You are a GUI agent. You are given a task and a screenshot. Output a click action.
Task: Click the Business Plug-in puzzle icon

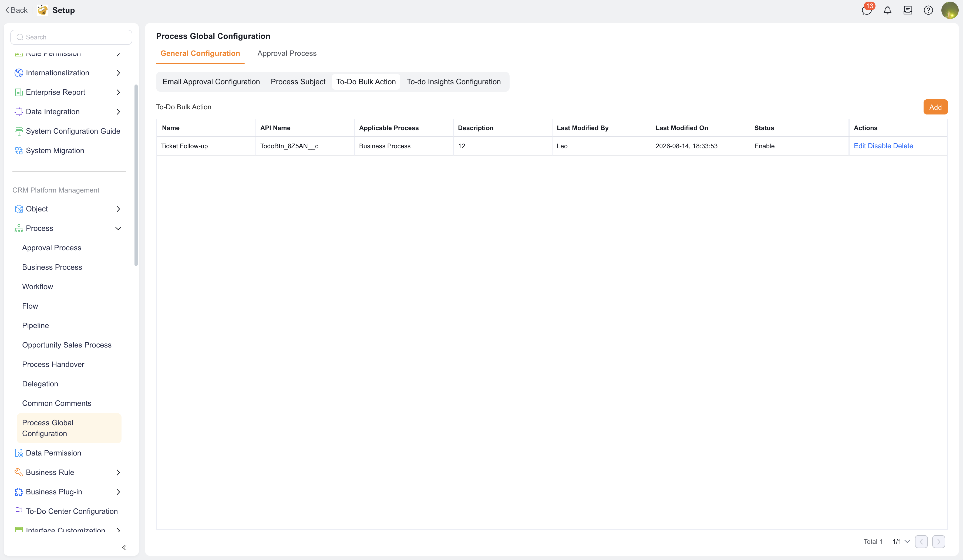point(19,492)
